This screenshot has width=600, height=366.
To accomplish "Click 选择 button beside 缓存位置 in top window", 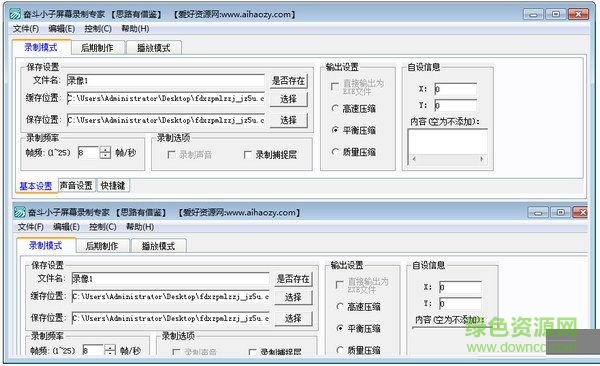I will coord(289,99).
